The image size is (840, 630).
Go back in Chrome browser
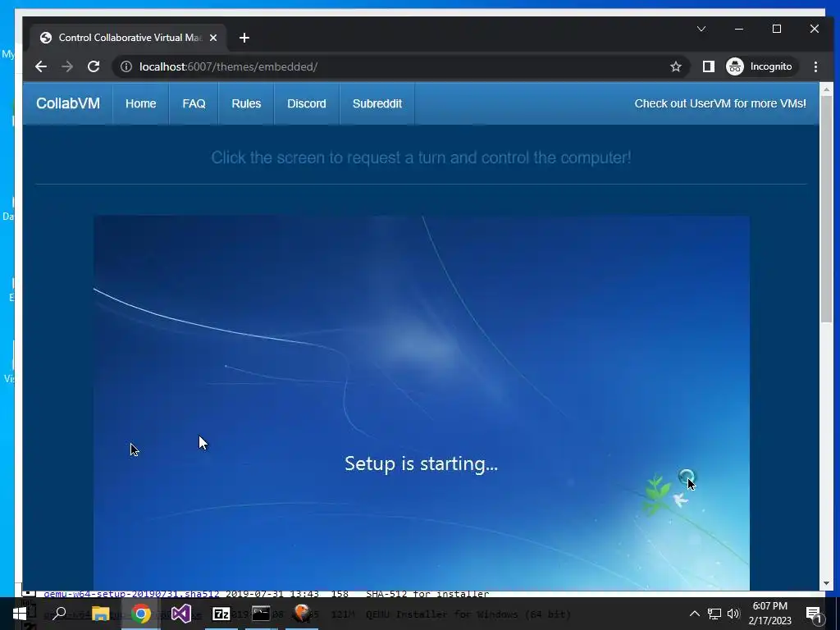point(41,66)
